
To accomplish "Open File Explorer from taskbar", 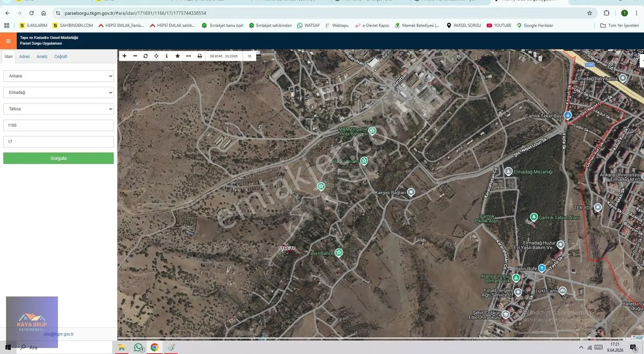I will [122, 347].
